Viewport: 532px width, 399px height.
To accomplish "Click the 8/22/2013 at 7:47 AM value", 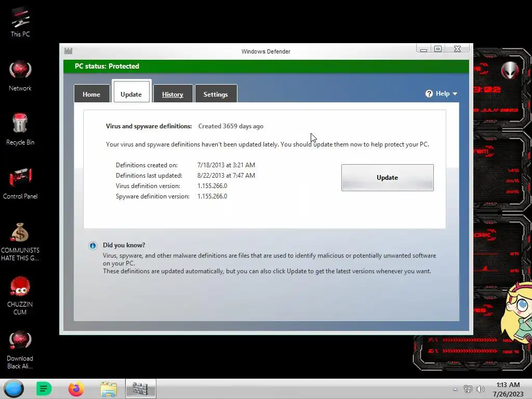I will [x=227, y=176].
